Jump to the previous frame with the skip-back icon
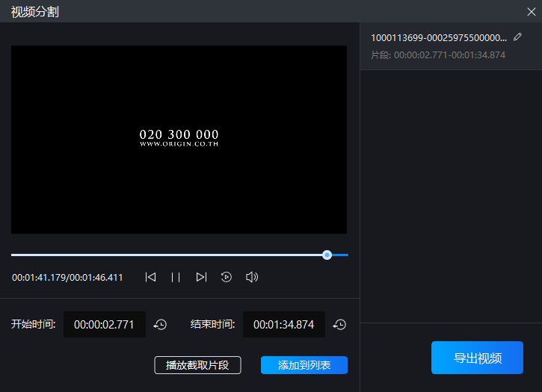Image resolution: width=542 pixels, height=392 pixels. pyautogui.click(x=150, y=277)
